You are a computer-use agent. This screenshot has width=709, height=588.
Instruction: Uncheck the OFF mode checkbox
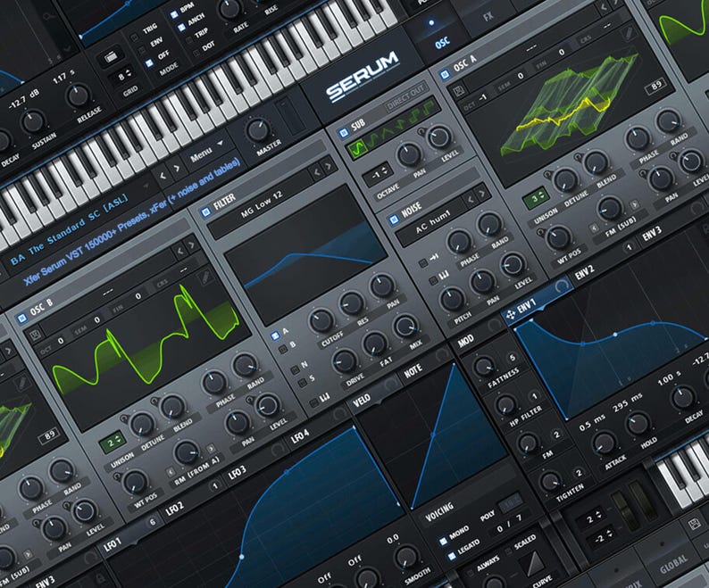(x=149, y=63)
